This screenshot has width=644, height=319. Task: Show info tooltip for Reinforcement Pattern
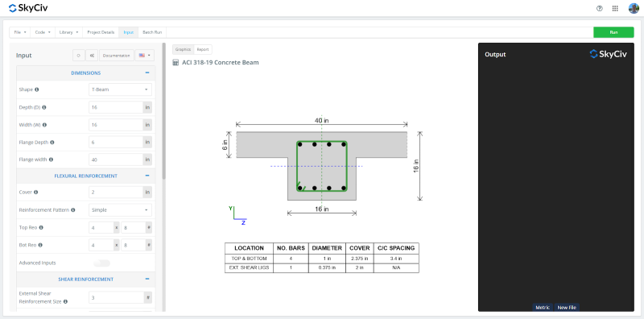click(x=73, y=209)
